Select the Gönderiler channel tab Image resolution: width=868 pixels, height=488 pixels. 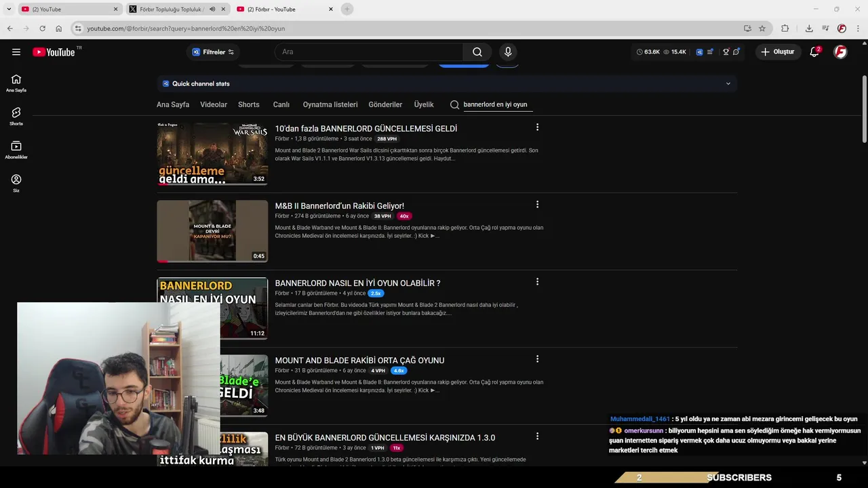click(x=385, y=104)
